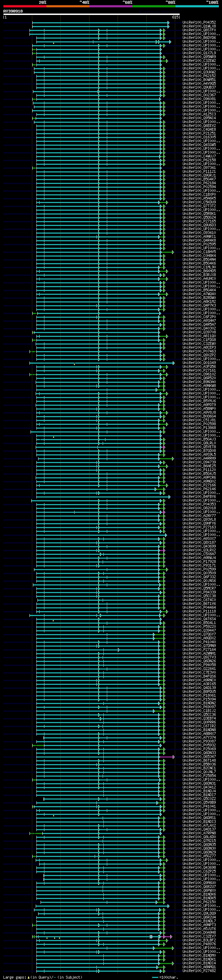Select the UniRef100_P13868 label
This screenshot has height=980, width=222.
[199, 428]
